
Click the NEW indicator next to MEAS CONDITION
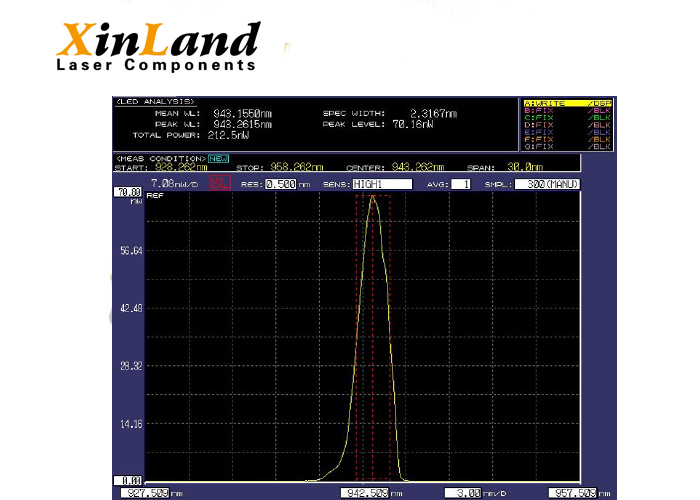[219, 158]
